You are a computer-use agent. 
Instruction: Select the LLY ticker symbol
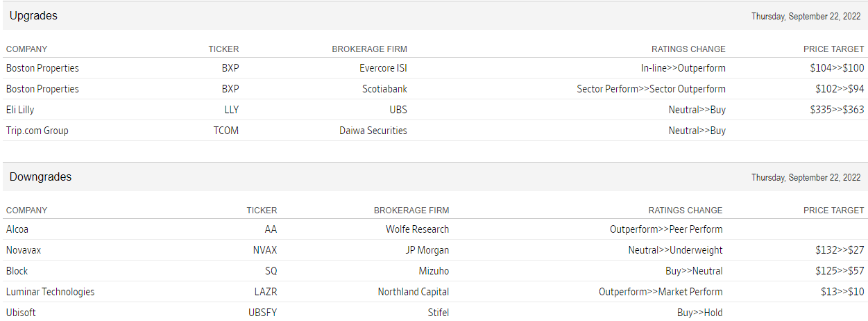point(232,110)
